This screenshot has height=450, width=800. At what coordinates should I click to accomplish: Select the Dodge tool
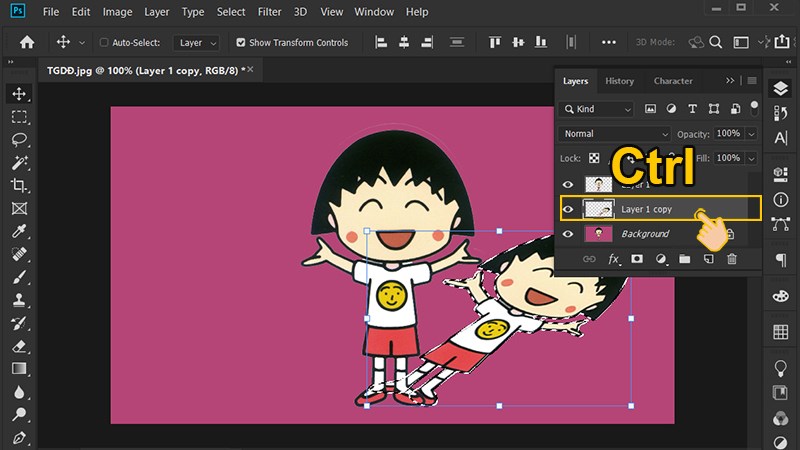coord(19,414)
